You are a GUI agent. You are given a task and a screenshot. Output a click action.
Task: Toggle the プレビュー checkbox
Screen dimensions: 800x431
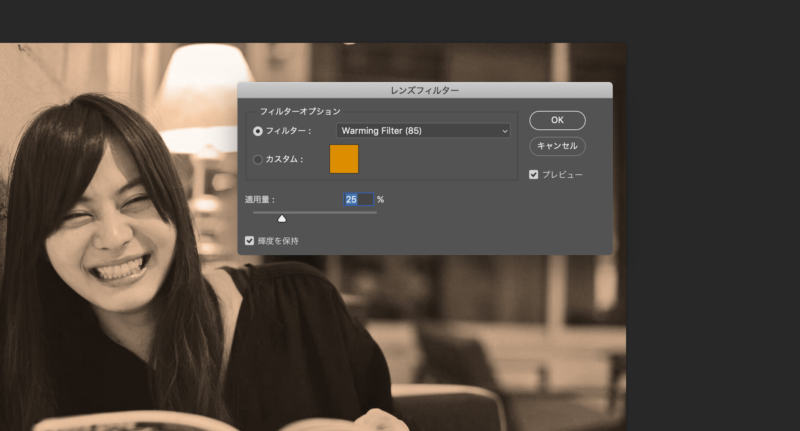[535, 174]
